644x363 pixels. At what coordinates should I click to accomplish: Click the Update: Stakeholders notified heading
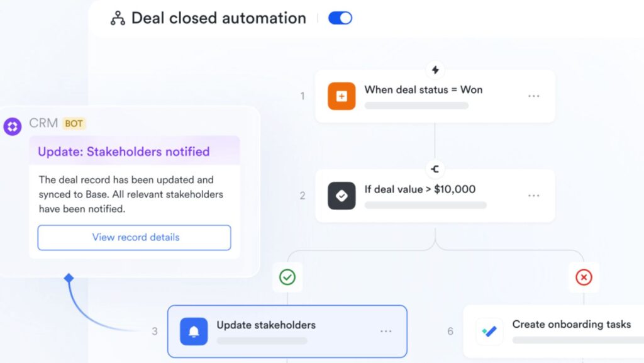(124, 152)
